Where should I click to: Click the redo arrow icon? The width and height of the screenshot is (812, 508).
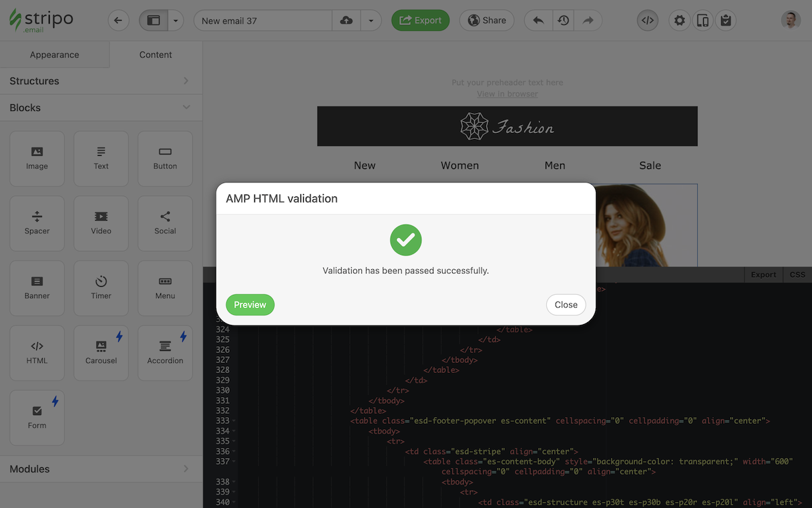point(588,21)
